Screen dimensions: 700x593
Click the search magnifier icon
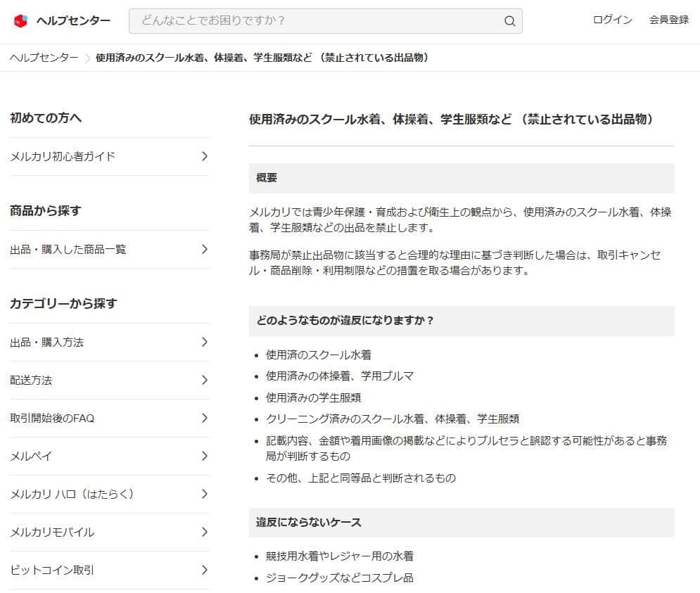coord(509,21)
